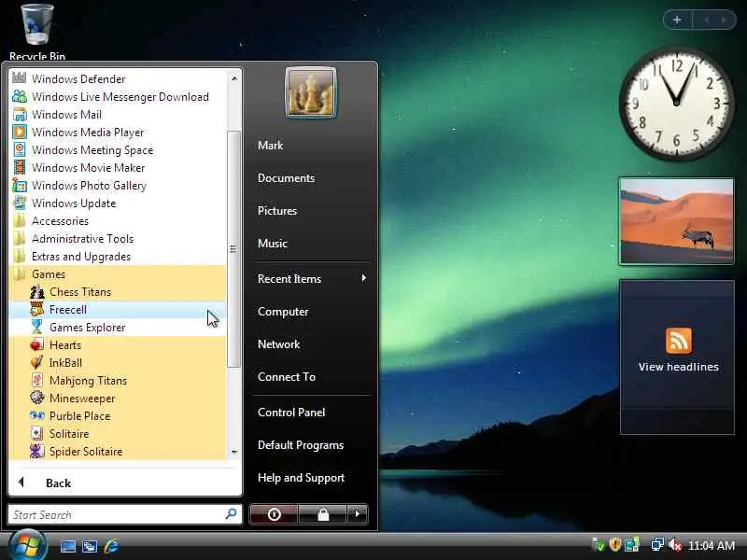This screenshot has height=560, width=747.
Task: Open Computer from the Start menu
Action: click(283, 312)
